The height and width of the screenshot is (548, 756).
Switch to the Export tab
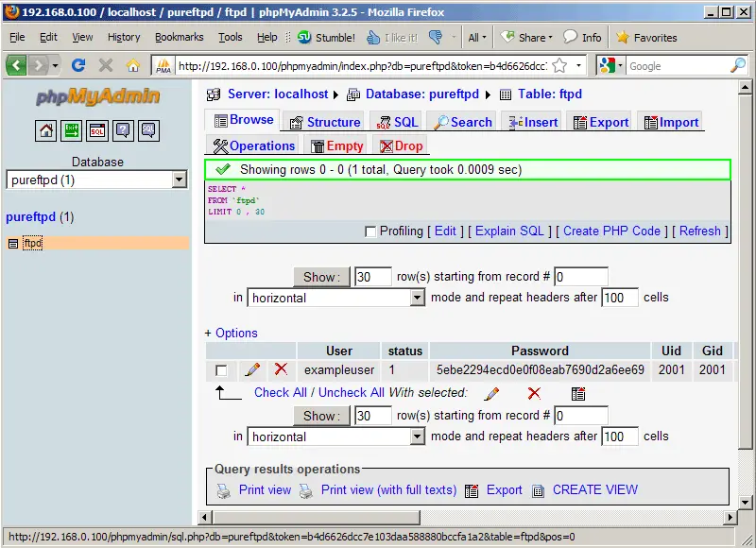pos(601,122)
